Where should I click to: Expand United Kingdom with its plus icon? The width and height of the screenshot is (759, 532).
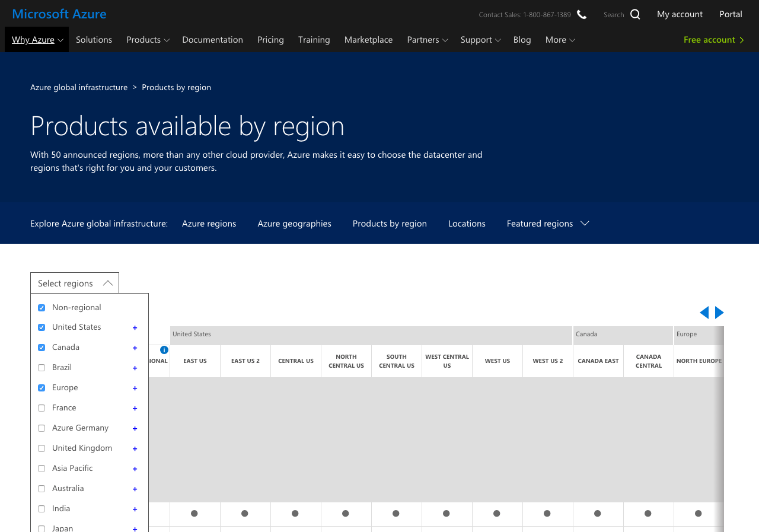(x=135, y=448)
